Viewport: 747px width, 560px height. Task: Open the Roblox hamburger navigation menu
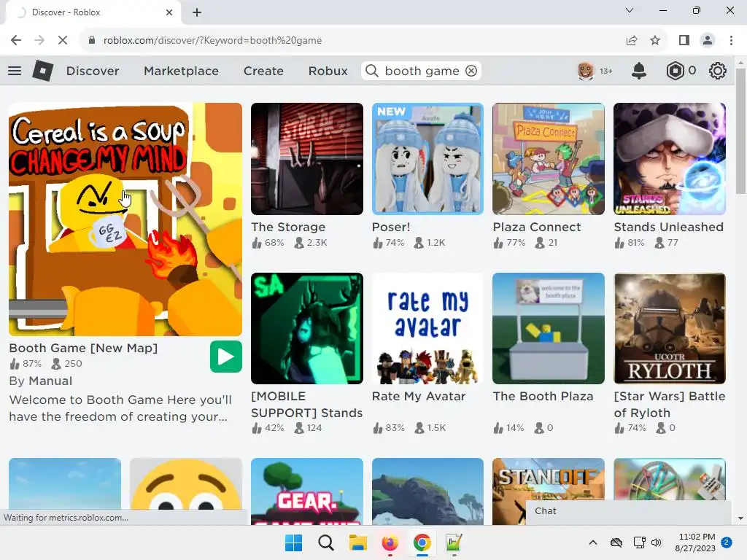(x=15, y=71)
